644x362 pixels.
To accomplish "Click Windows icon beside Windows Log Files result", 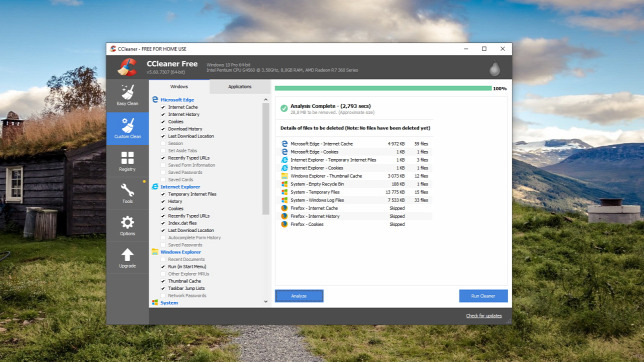I will point(284,200).
